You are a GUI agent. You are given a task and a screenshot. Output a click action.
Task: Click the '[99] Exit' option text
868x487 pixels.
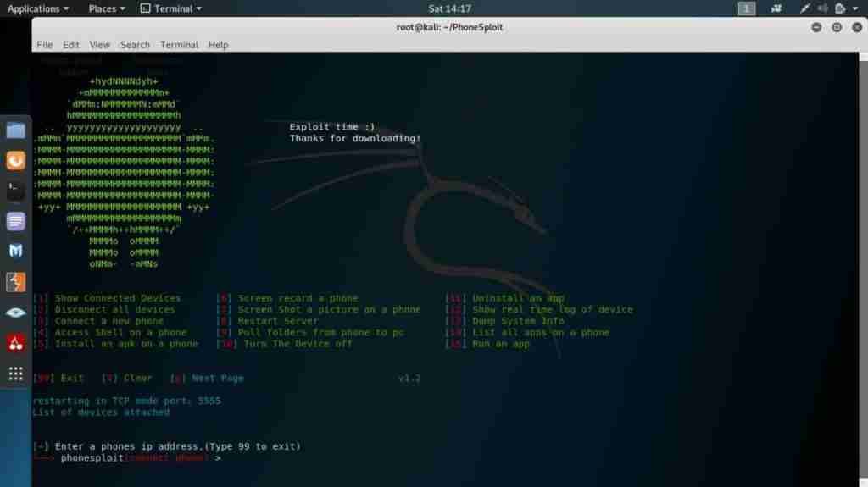click(x=58, y=379)
